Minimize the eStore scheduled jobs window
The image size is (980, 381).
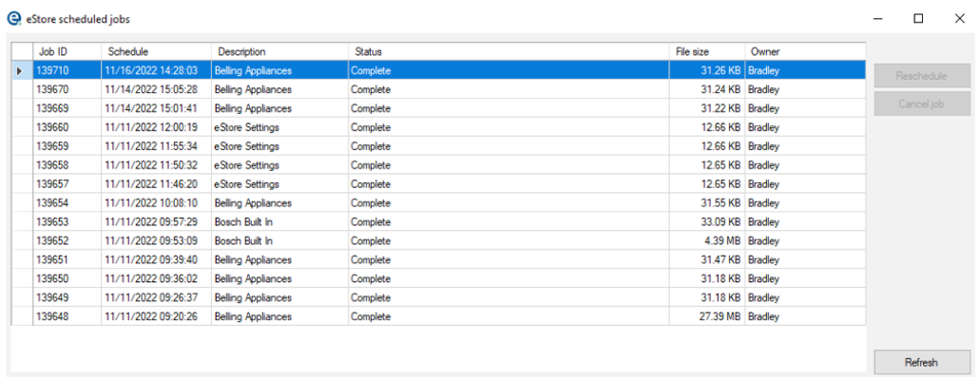(878, 19)
